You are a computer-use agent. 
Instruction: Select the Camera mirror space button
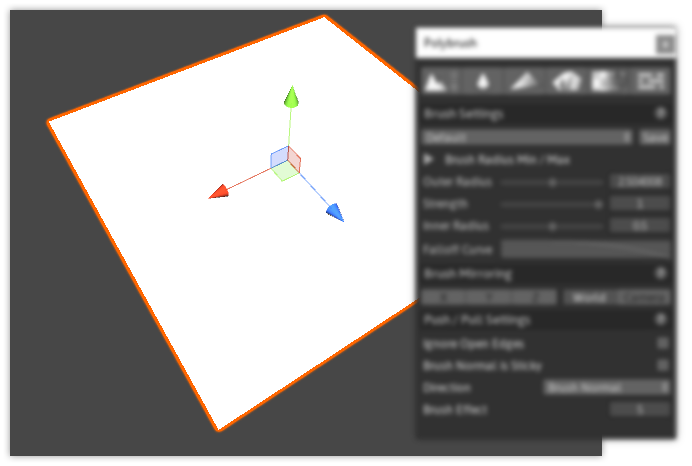tap(645, 297)
